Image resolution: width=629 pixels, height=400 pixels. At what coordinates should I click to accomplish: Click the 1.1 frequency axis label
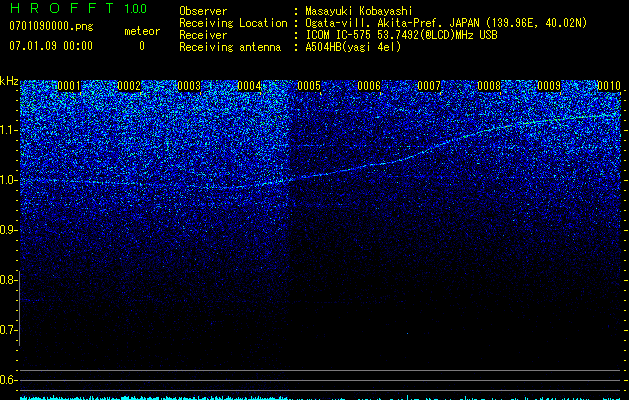click(7, 130)
